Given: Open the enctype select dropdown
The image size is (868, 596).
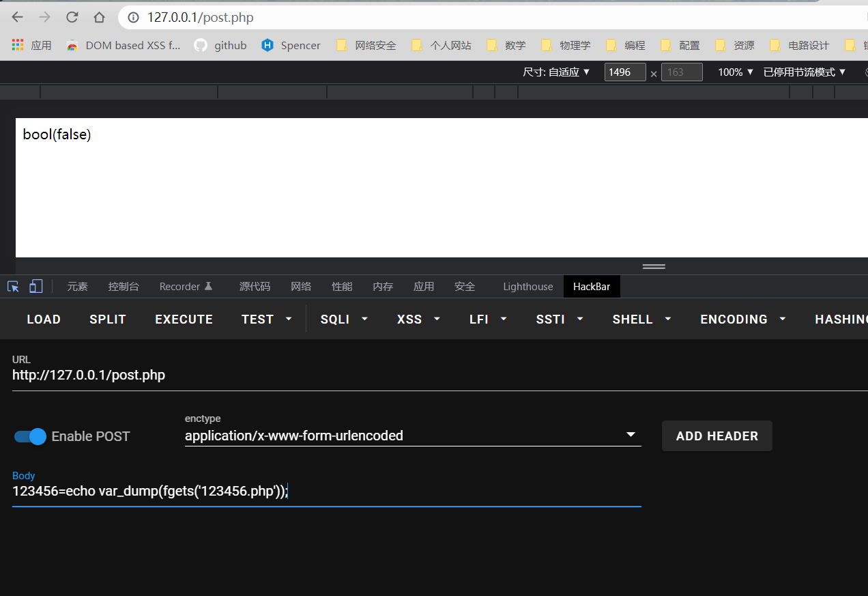Looking at the screenshot, I should point(413,435).
